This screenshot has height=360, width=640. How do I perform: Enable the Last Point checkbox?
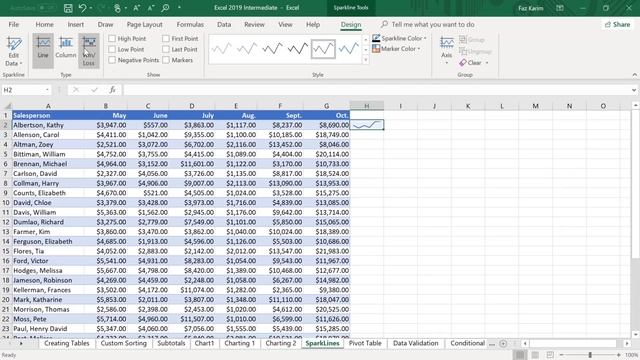pyautogui.click(x=165, y=49)
